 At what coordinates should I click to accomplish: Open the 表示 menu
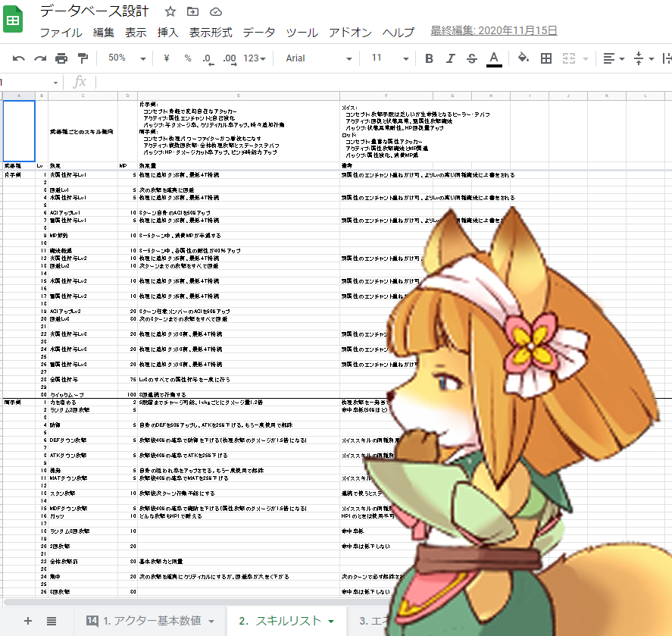(136, 33)
